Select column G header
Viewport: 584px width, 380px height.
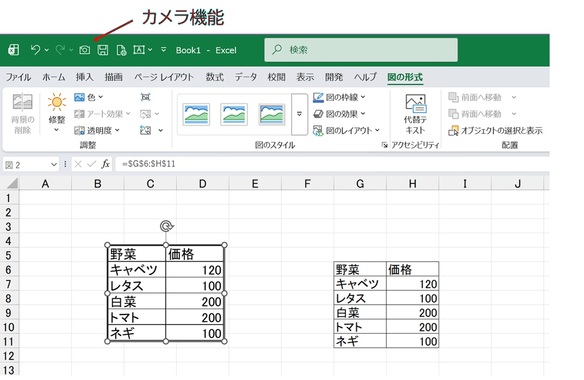[x=360, y=183]
